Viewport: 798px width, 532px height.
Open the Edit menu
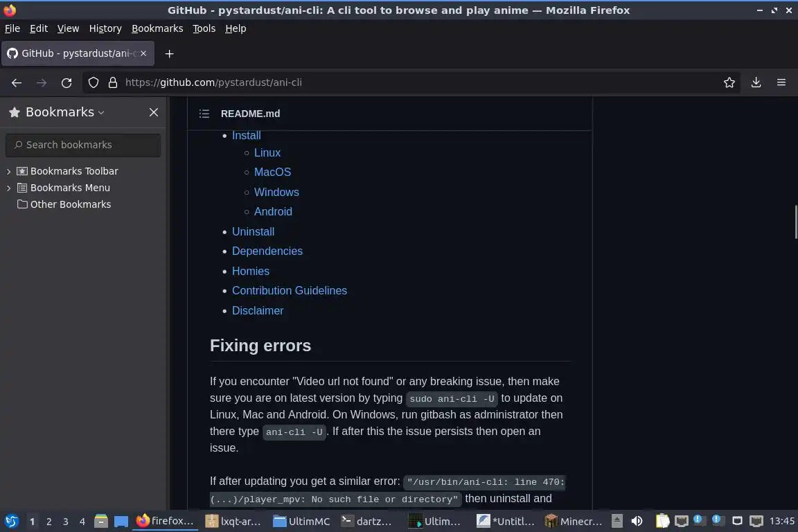tap(39, 28)
